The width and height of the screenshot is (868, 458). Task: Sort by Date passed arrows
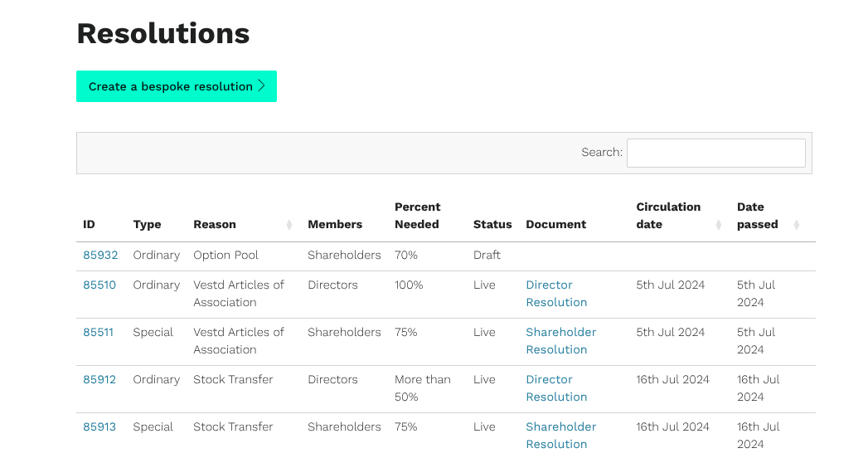797,224
